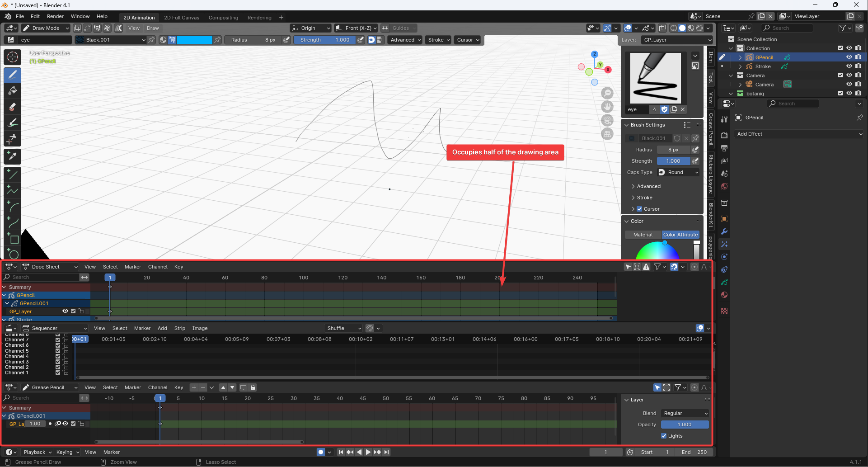The image size is (868, 467).
Task: Select the Tint tool
Action: [13, 123]
